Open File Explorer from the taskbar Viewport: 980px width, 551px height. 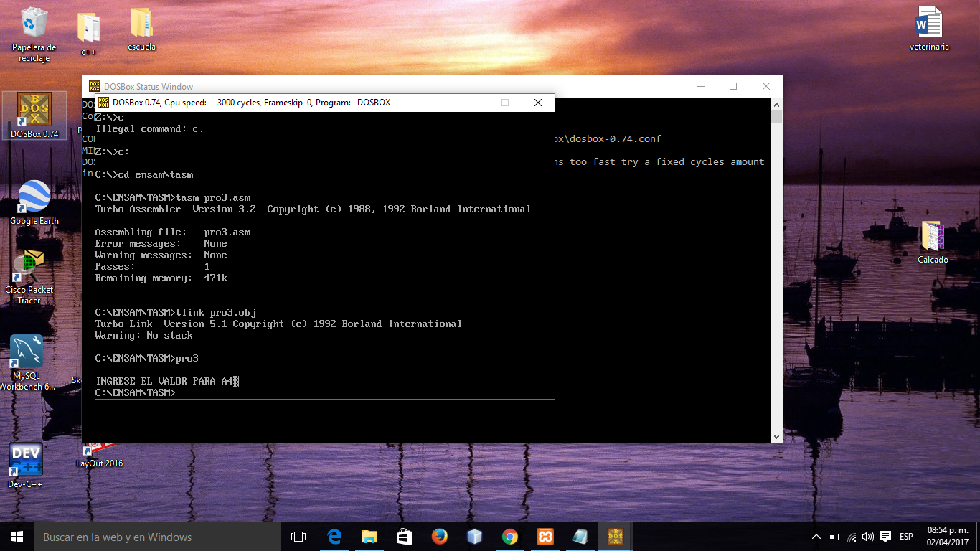point(369,537)
